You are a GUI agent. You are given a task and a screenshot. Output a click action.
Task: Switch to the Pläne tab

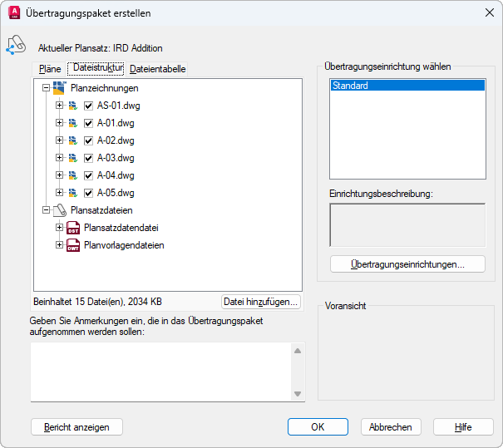point(50,69)
